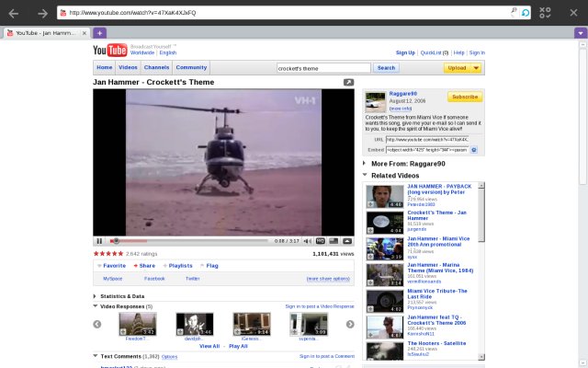The width and height of the screenshot is (588, 368).
Task: Pause the video with the player pause button
Action: coord(99,241)
